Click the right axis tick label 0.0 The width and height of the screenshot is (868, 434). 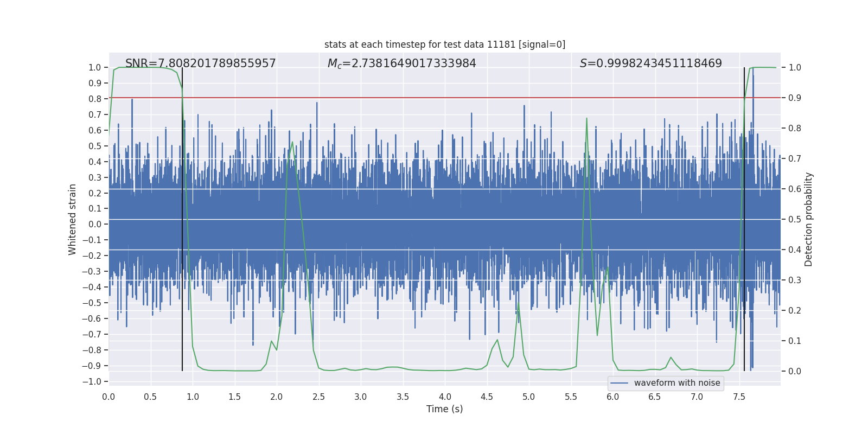click(x=795, y=372)
